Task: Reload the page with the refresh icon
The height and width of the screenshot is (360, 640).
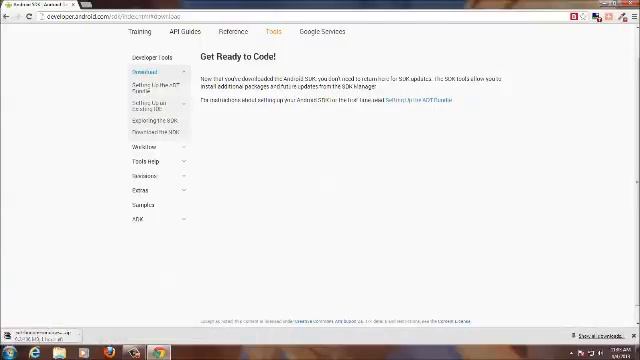Action: pyautogui.click(x=29, y=17)
